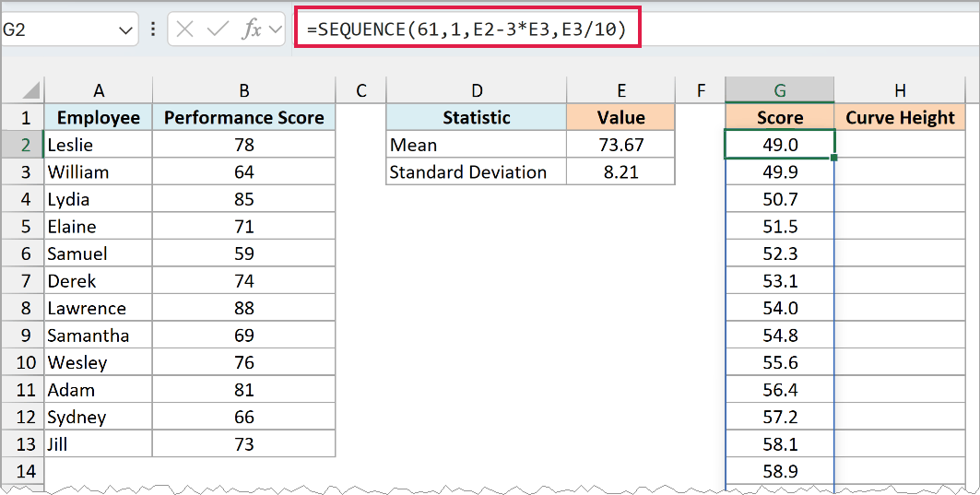Click Adam's score of 81
Image resolution: width=980 pixels, height=495 pixels.
[x=243, y=389]
